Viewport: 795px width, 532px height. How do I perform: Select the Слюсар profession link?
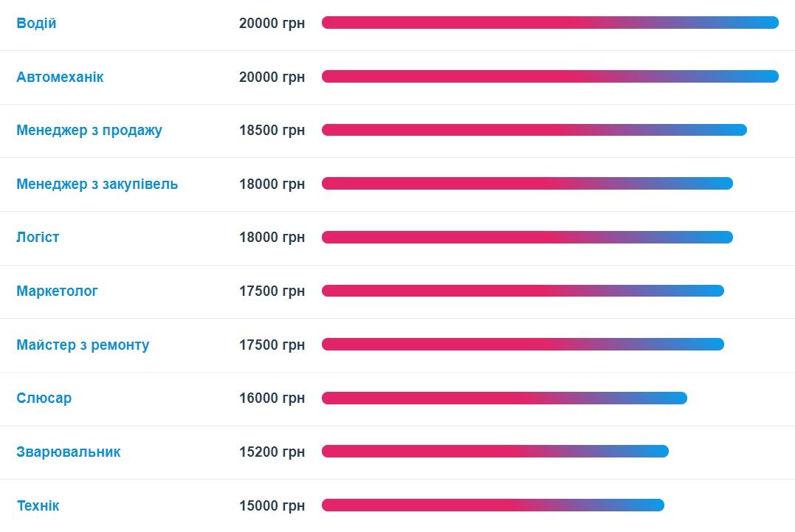point(44,398)
